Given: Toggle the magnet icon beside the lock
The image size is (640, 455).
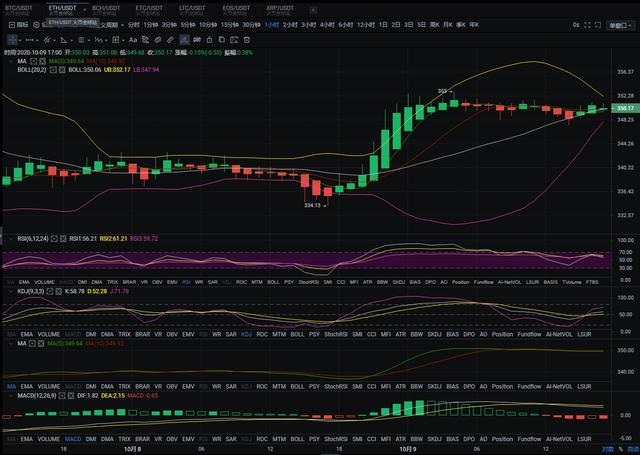Looking at the screenshot, I should coord(197,40).
